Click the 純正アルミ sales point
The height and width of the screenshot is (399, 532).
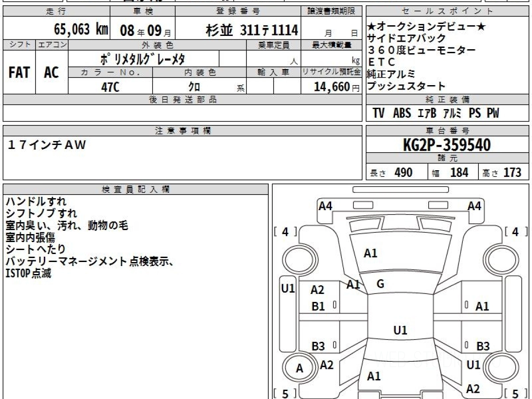(391, 74)
